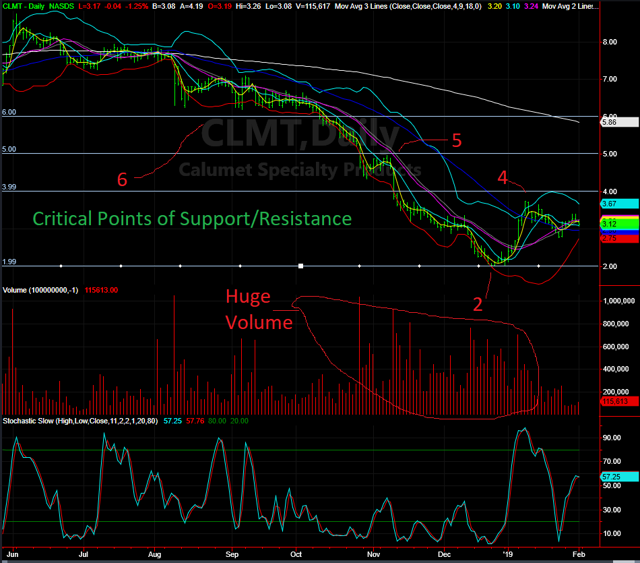The width and height of the screenshot is (640, 563).
Task: Click the magenta 3.24 moving average value
Action: point(531,6)
